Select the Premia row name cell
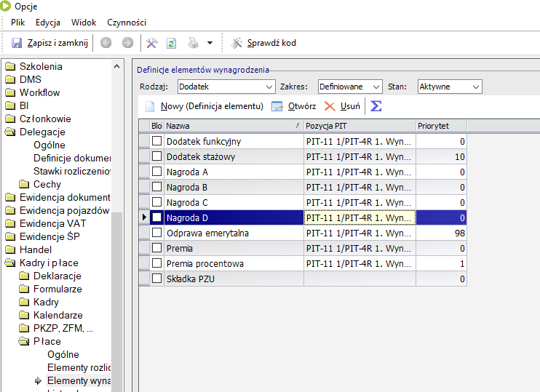540x392 pixels. (234, 248)
